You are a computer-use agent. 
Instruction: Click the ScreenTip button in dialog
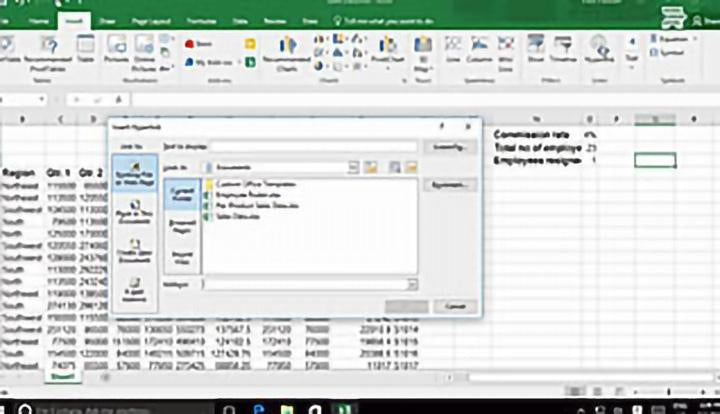coord(450,147)
